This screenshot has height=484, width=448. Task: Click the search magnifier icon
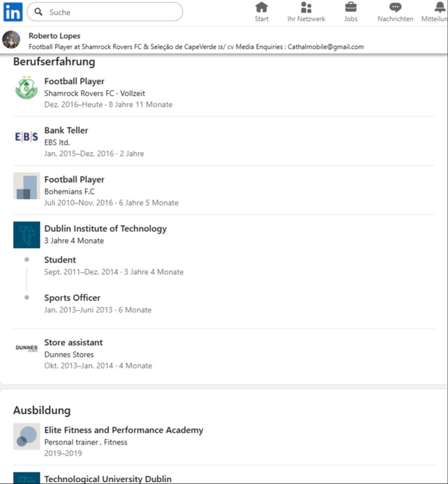(39, 12)
